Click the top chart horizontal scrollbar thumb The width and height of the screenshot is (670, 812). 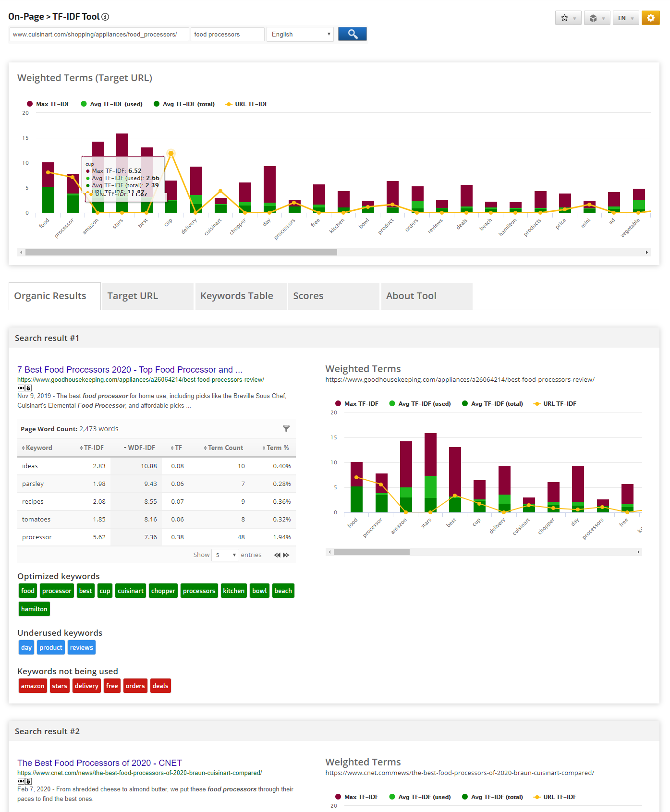[x=181, y=253]
